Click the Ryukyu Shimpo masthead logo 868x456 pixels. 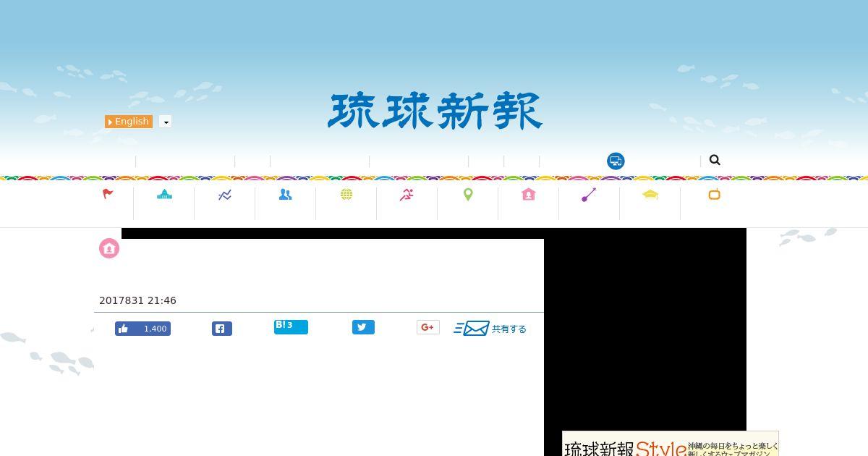pyautogui.click(x=435, y=111)
